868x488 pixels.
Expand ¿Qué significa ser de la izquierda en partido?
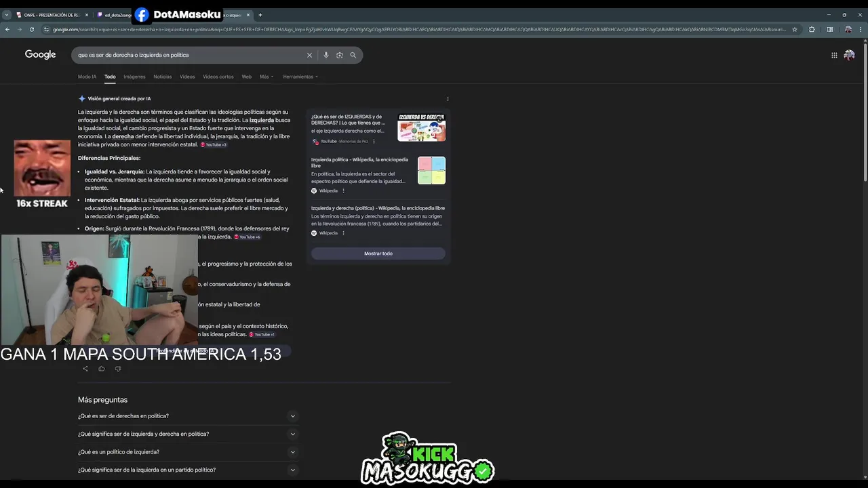tap(188, 470)
